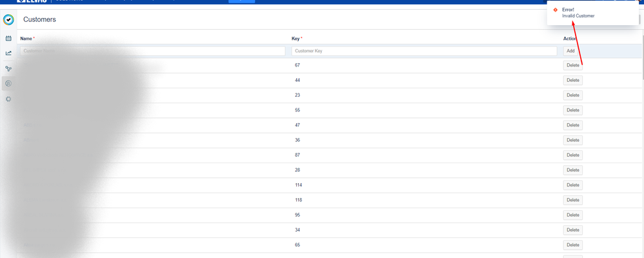Click the key value 65

point(297,245)
